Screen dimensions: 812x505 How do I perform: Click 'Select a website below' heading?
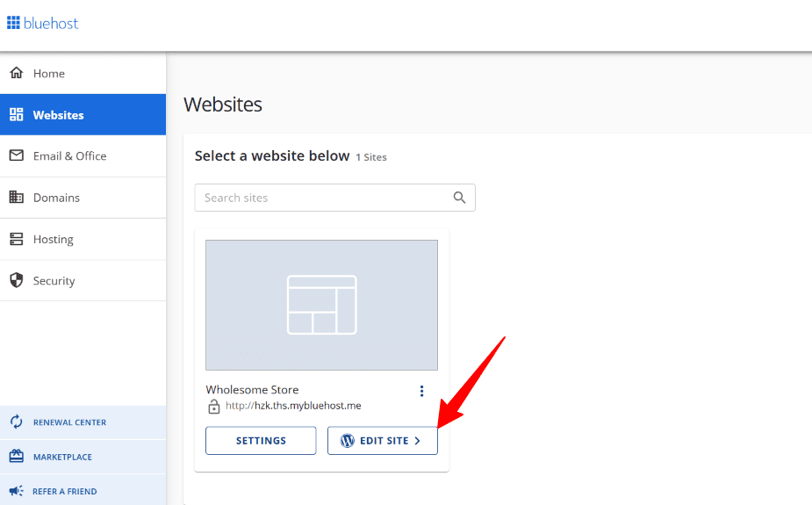tap(272, 156)
